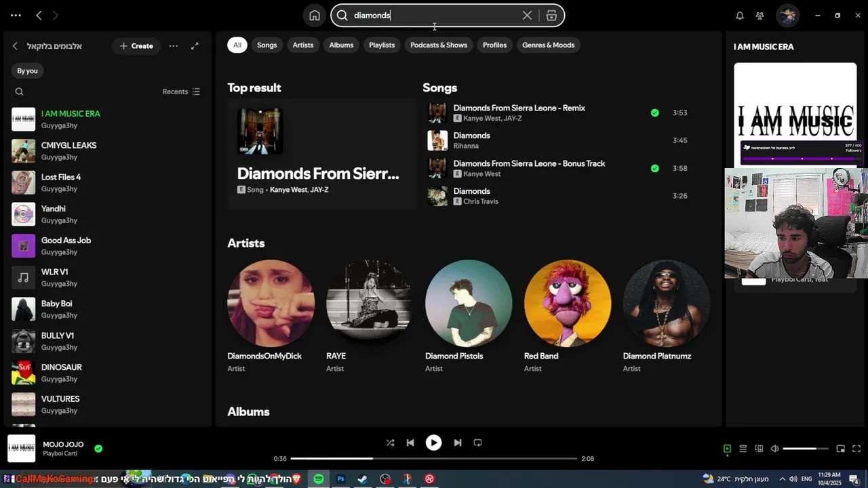Open the BULLY V1 playlist
The image size is (868, 488).
[108, 341]
